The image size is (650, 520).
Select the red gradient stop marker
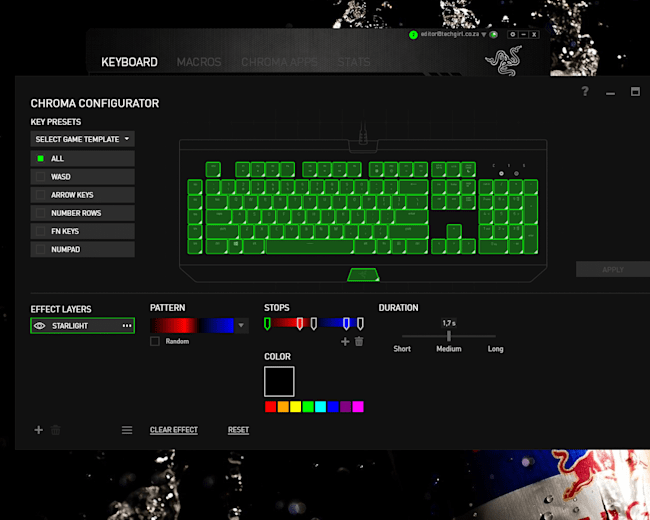coord(300,323)
